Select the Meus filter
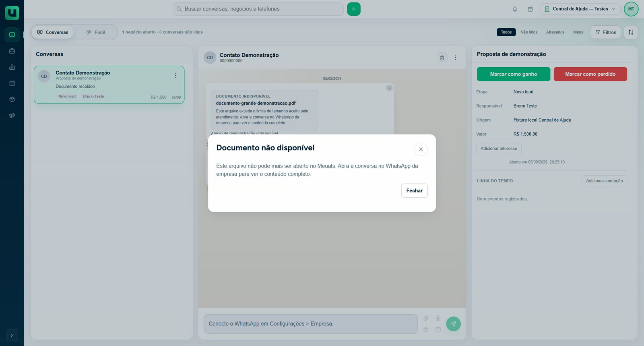This screenshot has width=644, height=346. [x=578, y=32]
